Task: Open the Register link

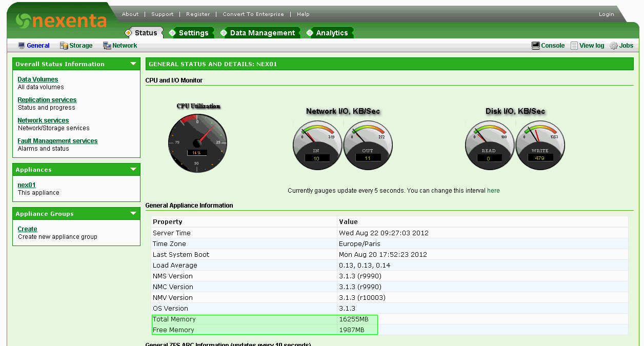Action: 198,14
